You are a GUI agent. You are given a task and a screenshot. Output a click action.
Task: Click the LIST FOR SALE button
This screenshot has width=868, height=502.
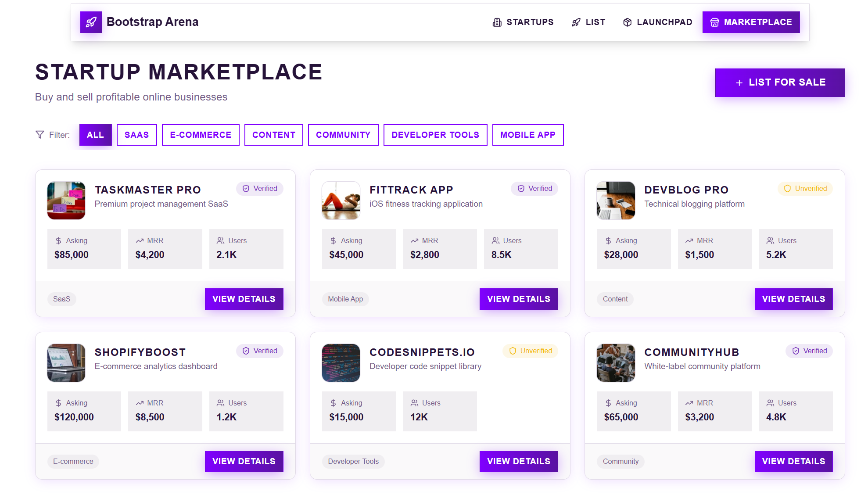click(780, 82)
